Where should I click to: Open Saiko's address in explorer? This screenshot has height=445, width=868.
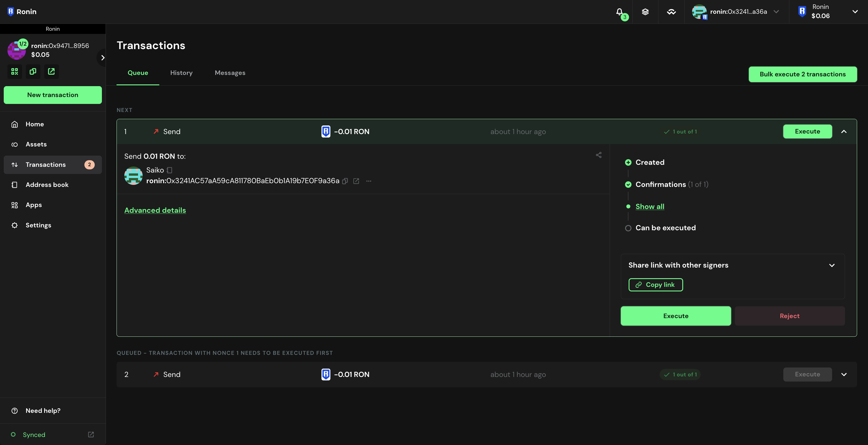(x=356, y=181)
